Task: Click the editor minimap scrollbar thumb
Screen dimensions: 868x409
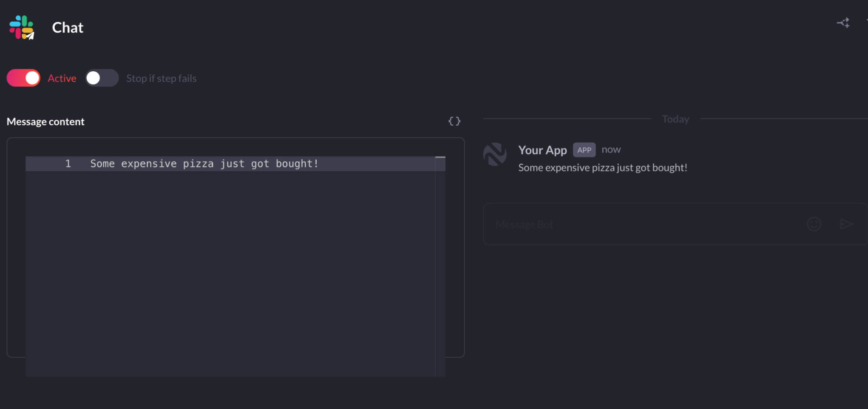Action: 440,157
